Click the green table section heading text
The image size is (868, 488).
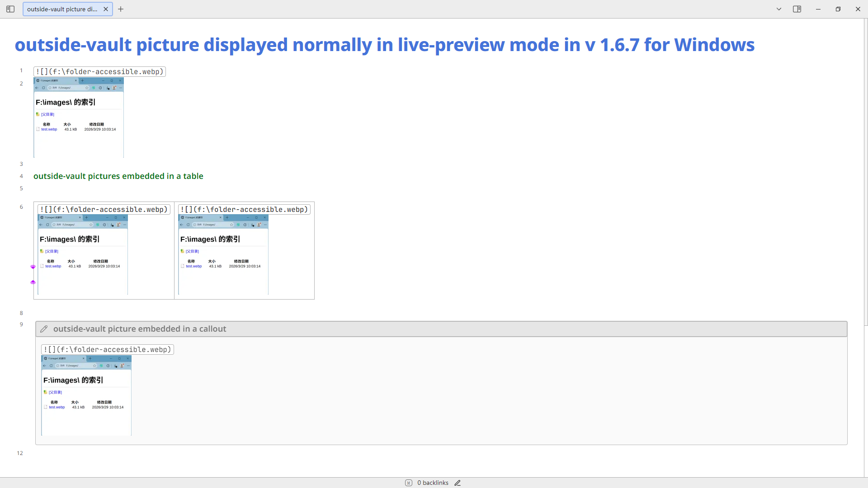(118, 176)
